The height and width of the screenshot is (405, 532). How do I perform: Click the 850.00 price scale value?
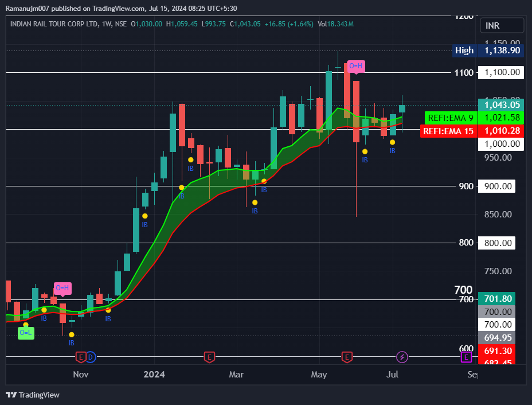498,215
